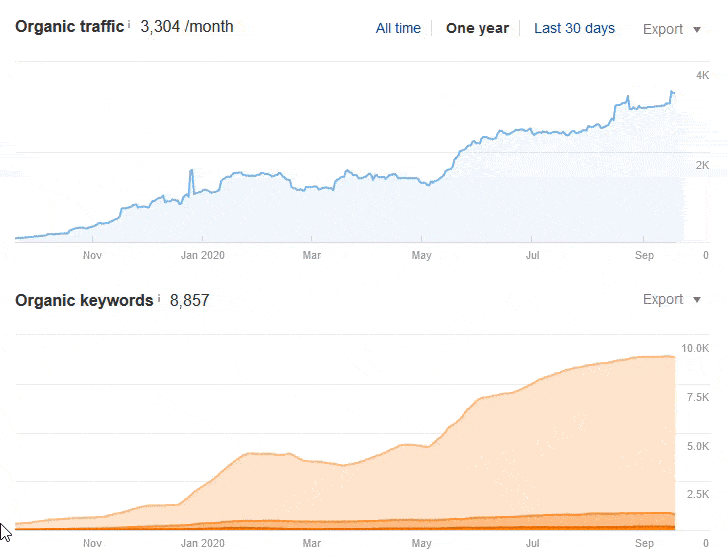Click the Nov label on the traffic chart
Image resolution: width=728 pixels, height=560 pixels.
point(93,256)
